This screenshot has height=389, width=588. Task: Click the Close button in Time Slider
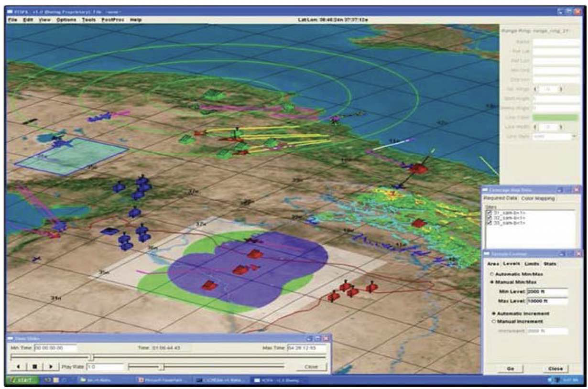tap(310, 367)
